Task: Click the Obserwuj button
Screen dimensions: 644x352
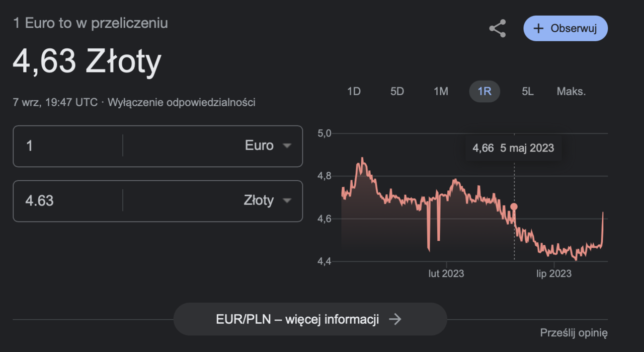Action: click(566, 28)
